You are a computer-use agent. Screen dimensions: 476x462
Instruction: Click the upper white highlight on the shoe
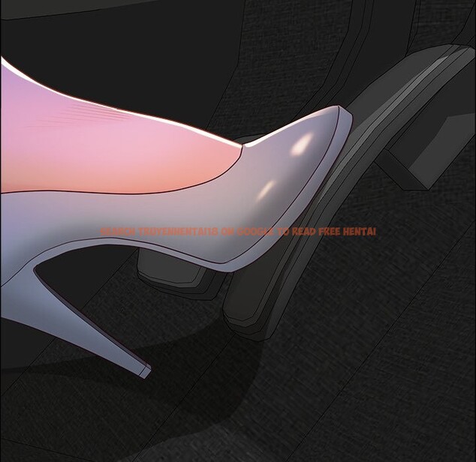[x=303, y=145]
